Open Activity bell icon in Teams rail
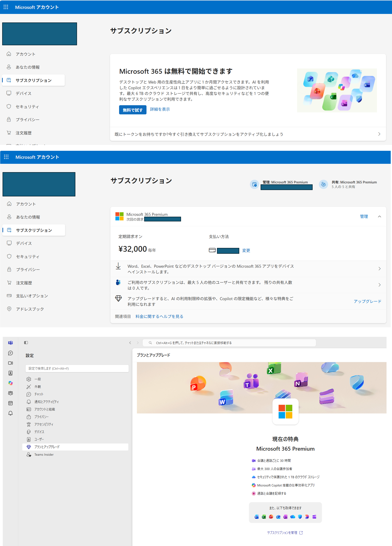Viewport: 392px width, 546px height. (x=10, y=413)
